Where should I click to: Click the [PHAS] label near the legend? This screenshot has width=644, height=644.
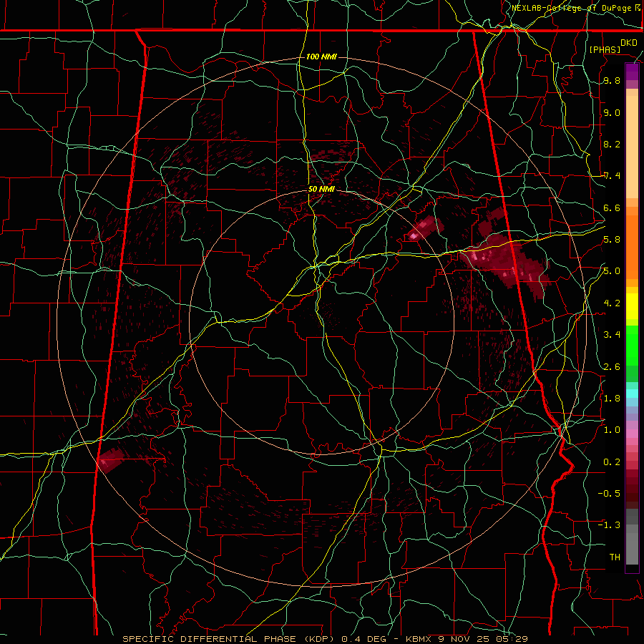coord(605,49)
